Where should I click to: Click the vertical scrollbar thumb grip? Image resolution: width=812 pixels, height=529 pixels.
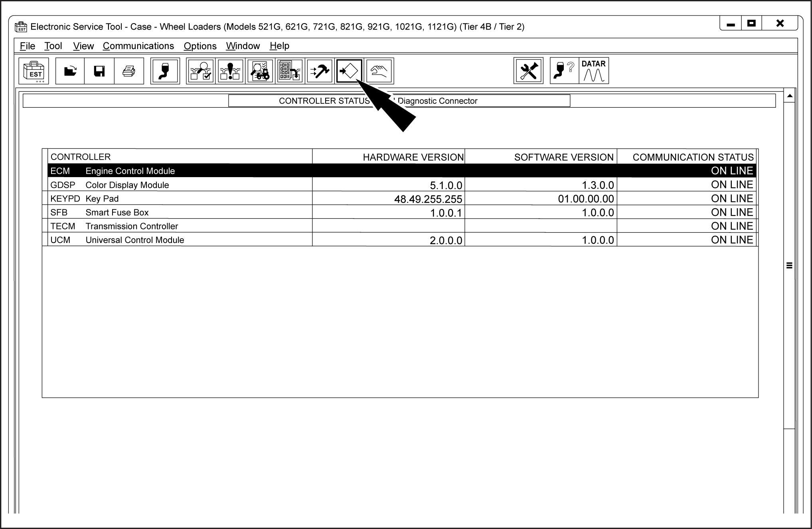click(x=789, y=265)
